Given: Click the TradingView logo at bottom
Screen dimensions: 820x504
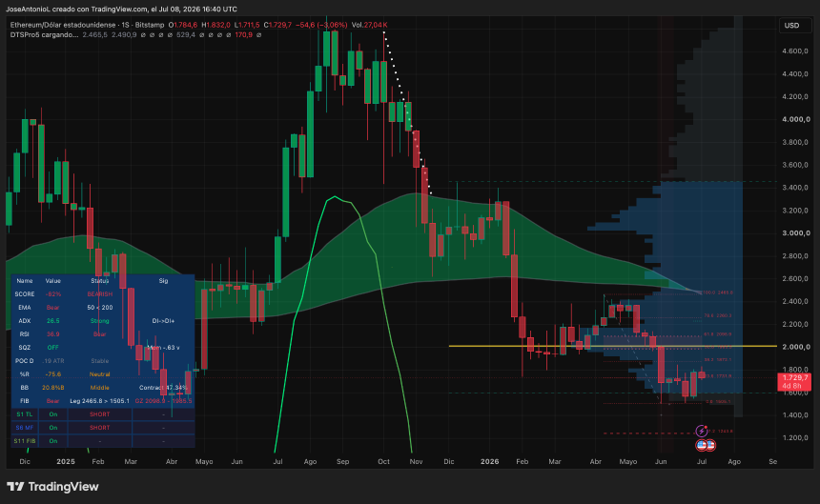Looking at the screenshot, I should [x=52, y=486].
